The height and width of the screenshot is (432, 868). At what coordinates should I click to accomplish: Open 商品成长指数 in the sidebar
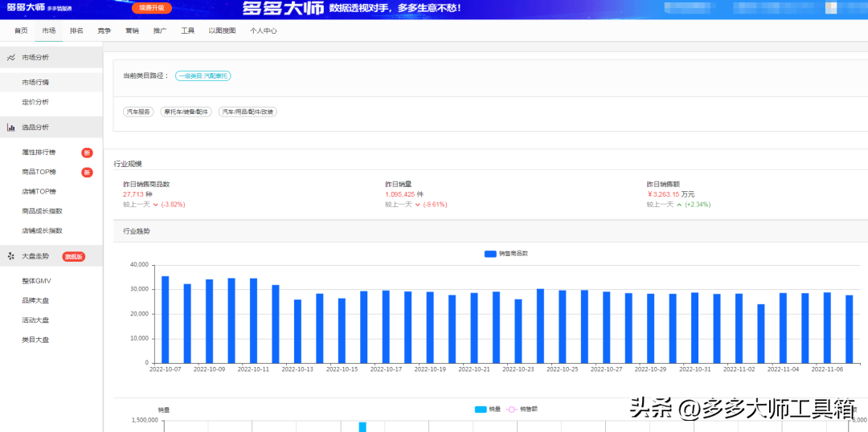tap(42, 210)
